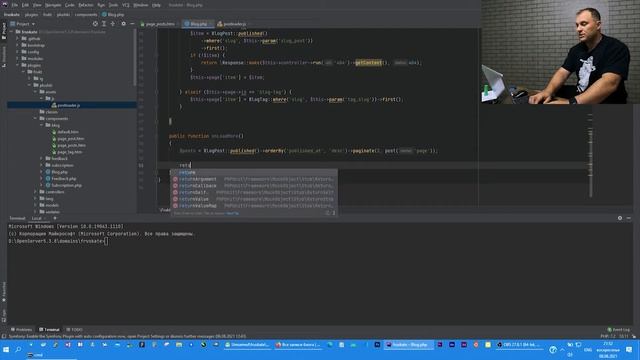This screenshot has height=360, width=640.
Task: Open Structure tool window stripe
Action: coord(4,56)
